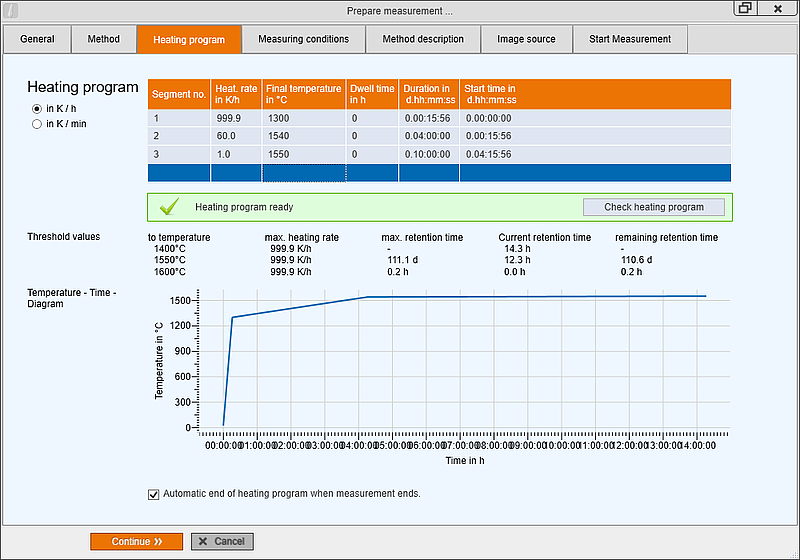
Task: Click segment number 3 row cell
Action: pyautogui.click(x=179, y=154)
